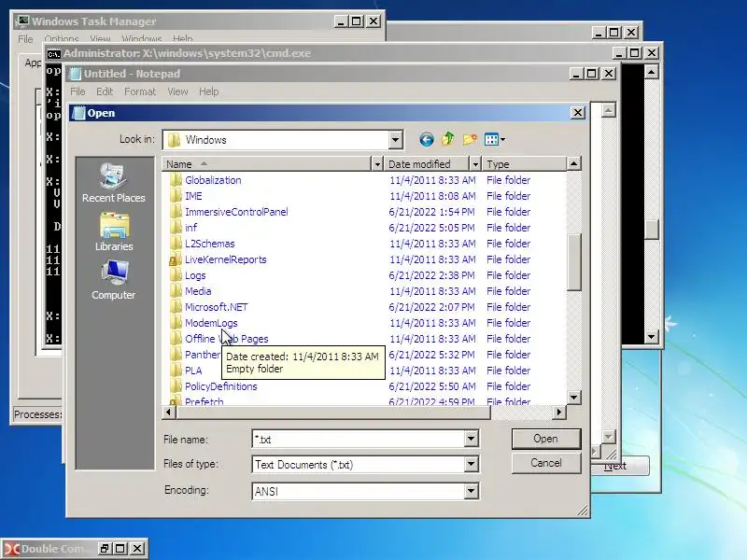Select the Microsoft.NET folder icon
This screenshot has width=747, height=560.
coord(176,307)
